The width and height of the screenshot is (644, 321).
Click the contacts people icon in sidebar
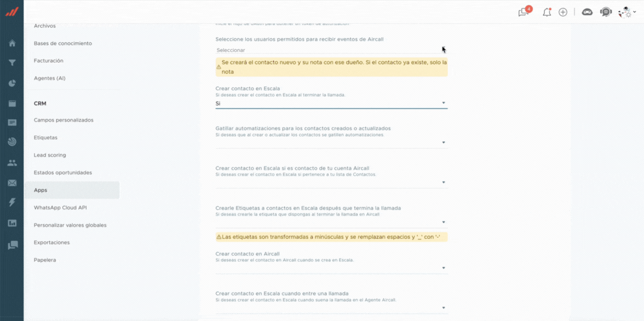12,163
